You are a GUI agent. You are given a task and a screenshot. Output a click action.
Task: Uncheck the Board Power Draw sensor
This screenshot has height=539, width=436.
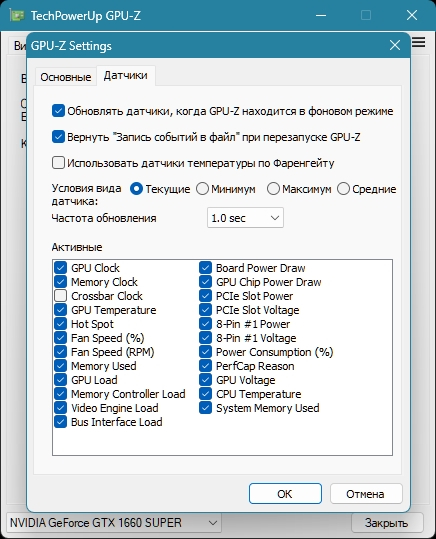tap(206, 268)
